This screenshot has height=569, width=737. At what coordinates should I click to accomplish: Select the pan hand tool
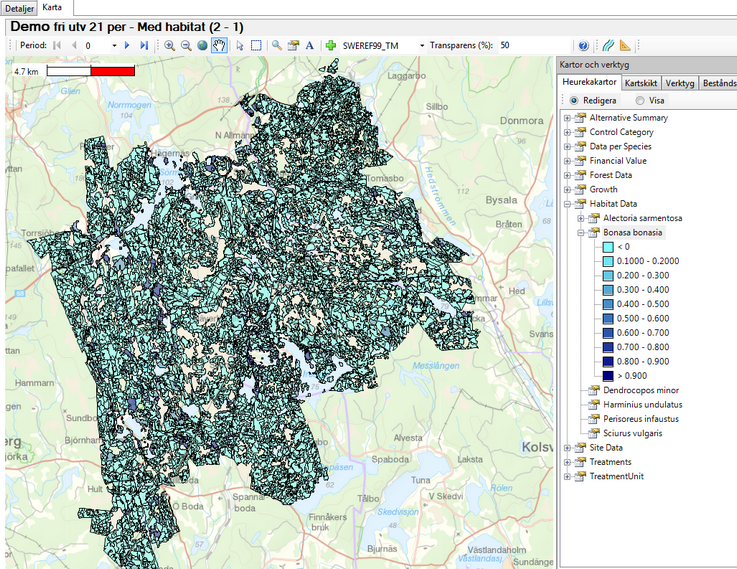tap(219, 46)
